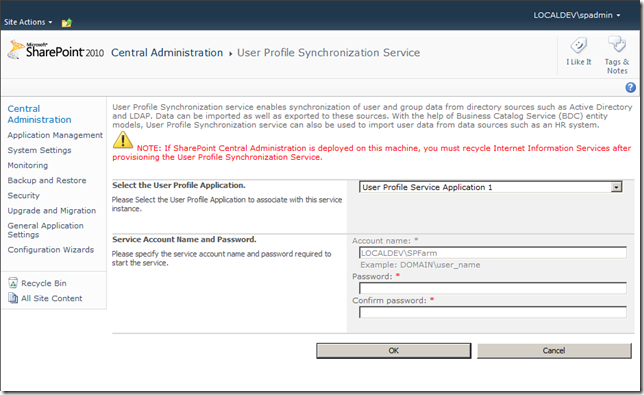Click 'Service Account Name and Password.' heading
The height and width of the screenshot is (395, 644).
point(184,239)
